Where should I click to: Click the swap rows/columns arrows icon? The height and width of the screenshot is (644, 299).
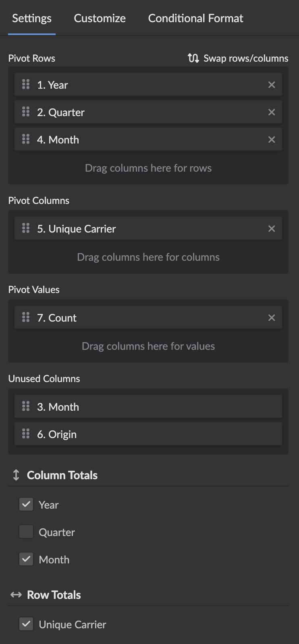tap(193, 58)
